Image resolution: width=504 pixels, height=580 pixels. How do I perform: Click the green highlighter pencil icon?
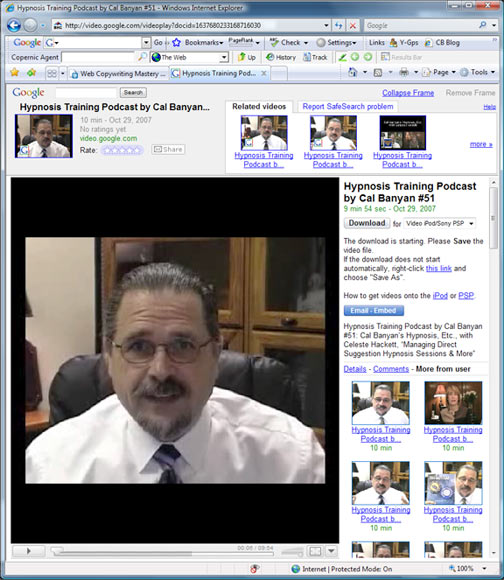(x=342, y=57)
